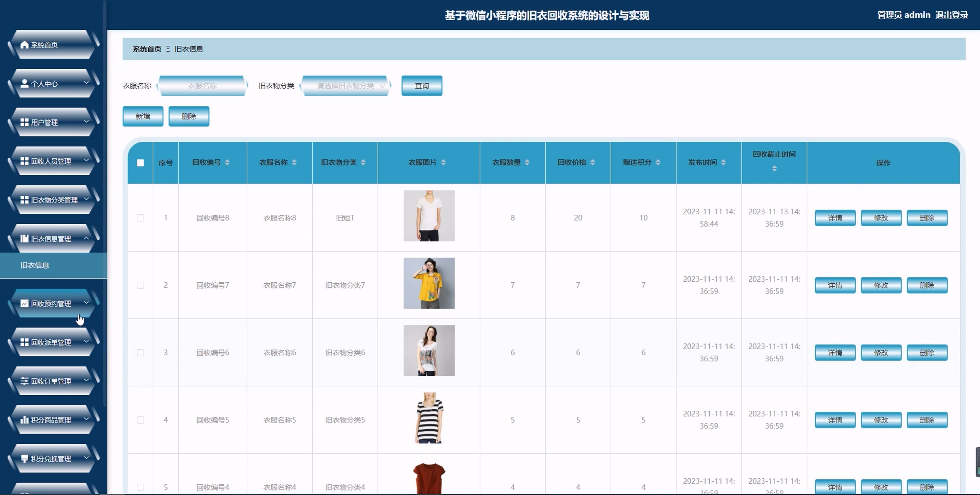Click the 衣服名称 search input field
Viewport: 980px width, 495px height.
[202, 86]
